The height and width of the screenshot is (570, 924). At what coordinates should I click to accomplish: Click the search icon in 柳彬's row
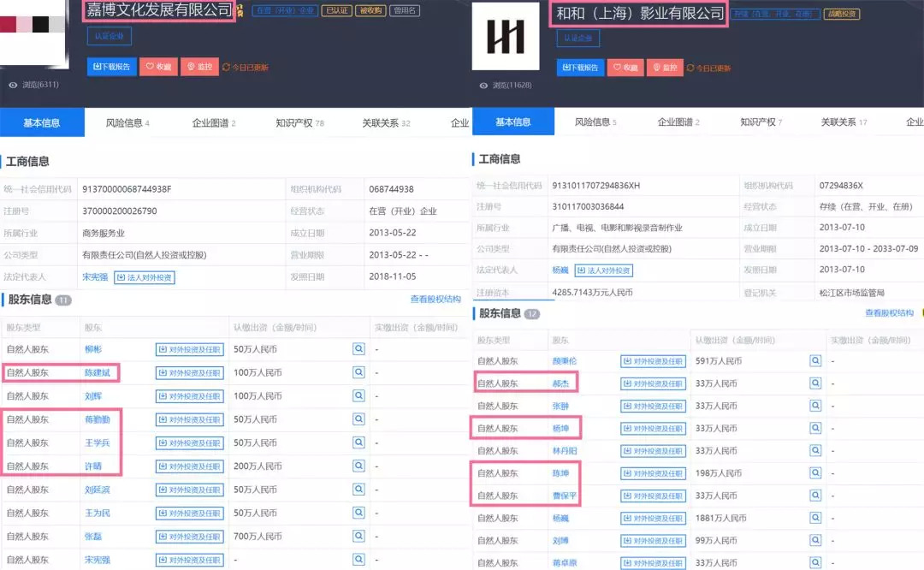click(x=358, y=348)
